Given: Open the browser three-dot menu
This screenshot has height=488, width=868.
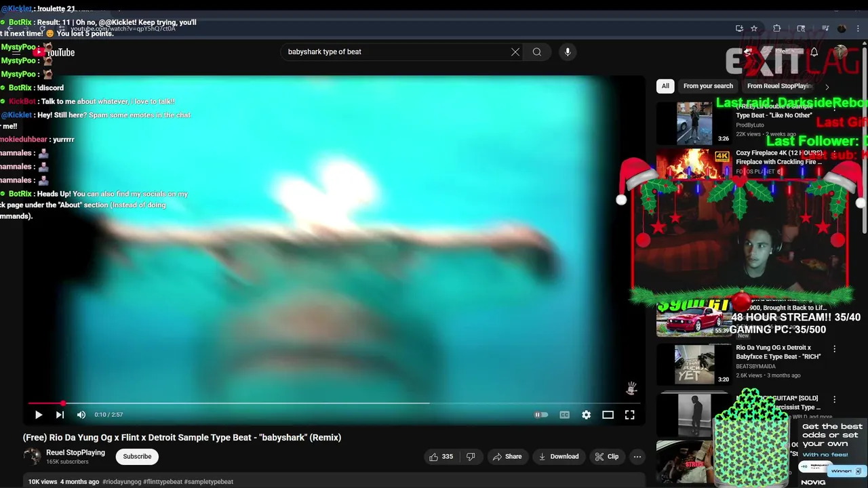Looking at the screenshot, I should [858, 28].
